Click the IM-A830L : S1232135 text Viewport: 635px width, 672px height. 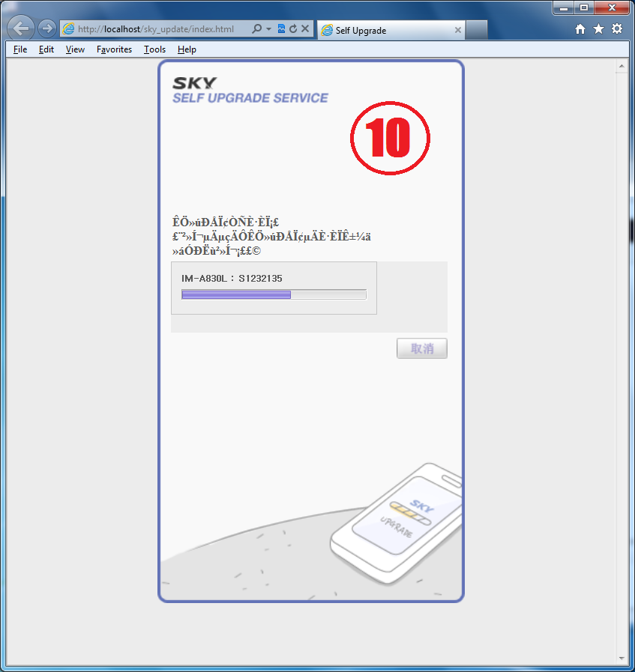[x=232, y=278]
